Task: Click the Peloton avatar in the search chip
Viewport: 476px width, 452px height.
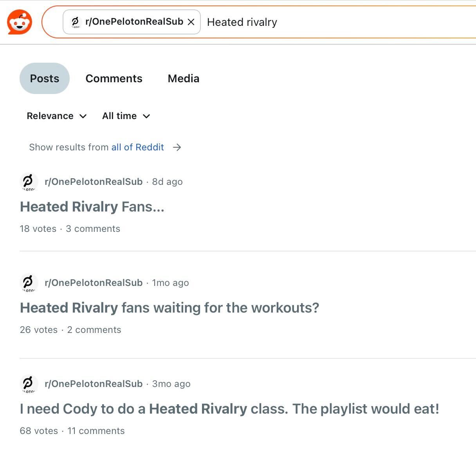Action: [76, 22]
